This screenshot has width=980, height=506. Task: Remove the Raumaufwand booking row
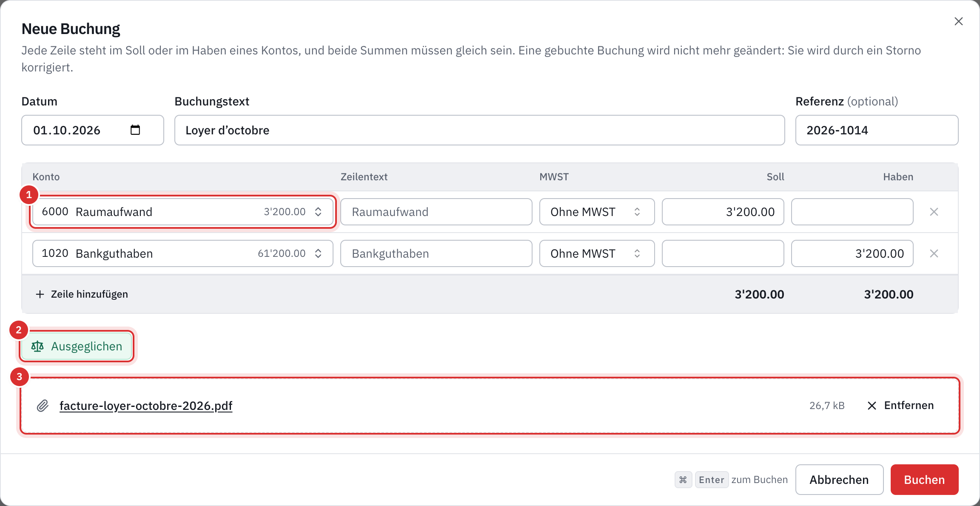pos(934,212)
